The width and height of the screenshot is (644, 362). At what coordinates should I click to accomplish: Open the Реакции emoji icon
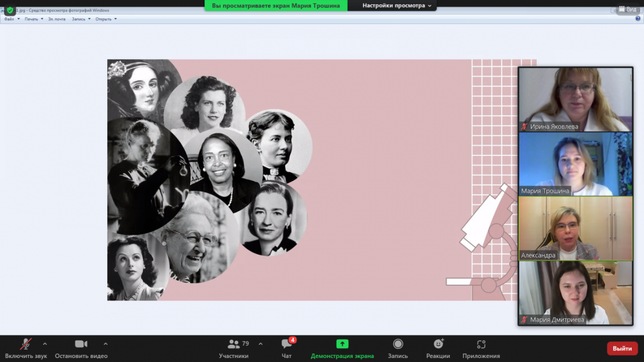coord(438,344)
